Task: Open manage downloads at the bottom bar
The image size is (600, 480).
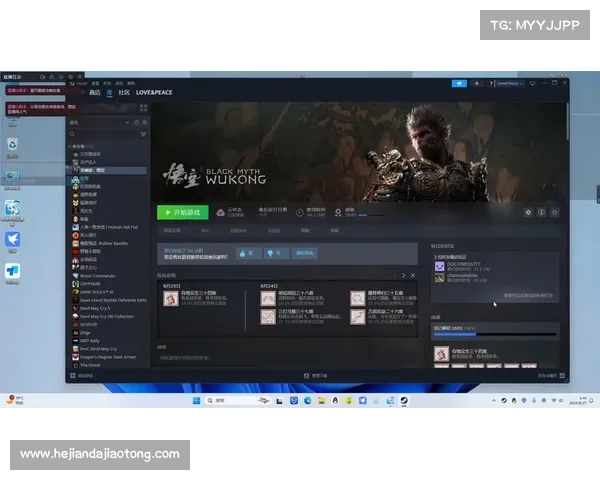Action: (316, 376)
